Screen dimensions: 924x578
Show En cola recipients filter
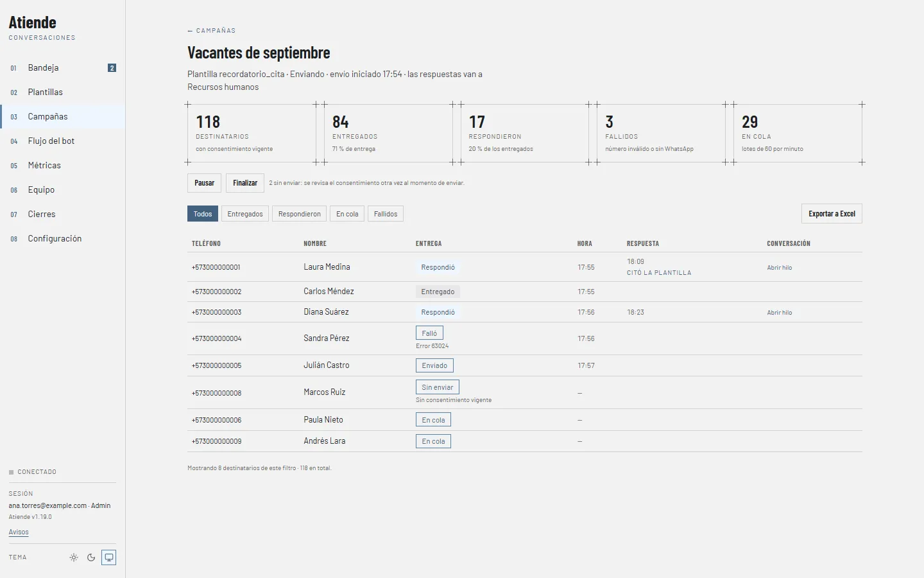click(347, 214)
